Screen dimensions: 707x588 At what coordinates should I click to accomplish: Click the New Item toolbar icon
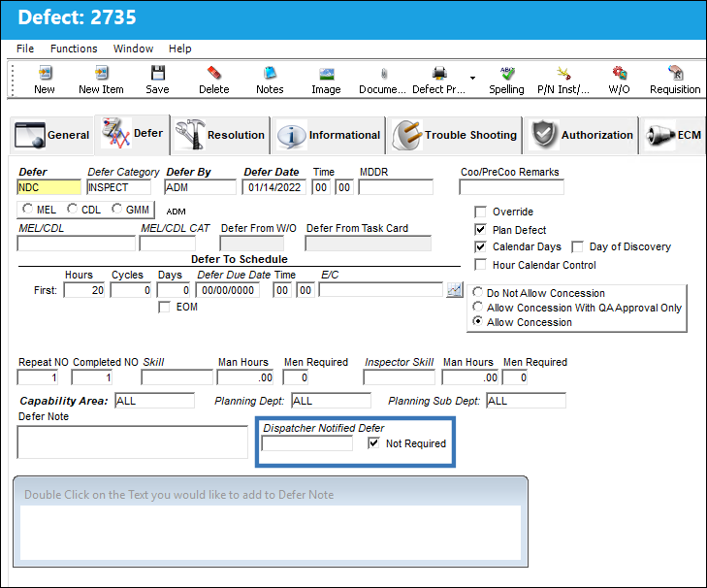101,73
